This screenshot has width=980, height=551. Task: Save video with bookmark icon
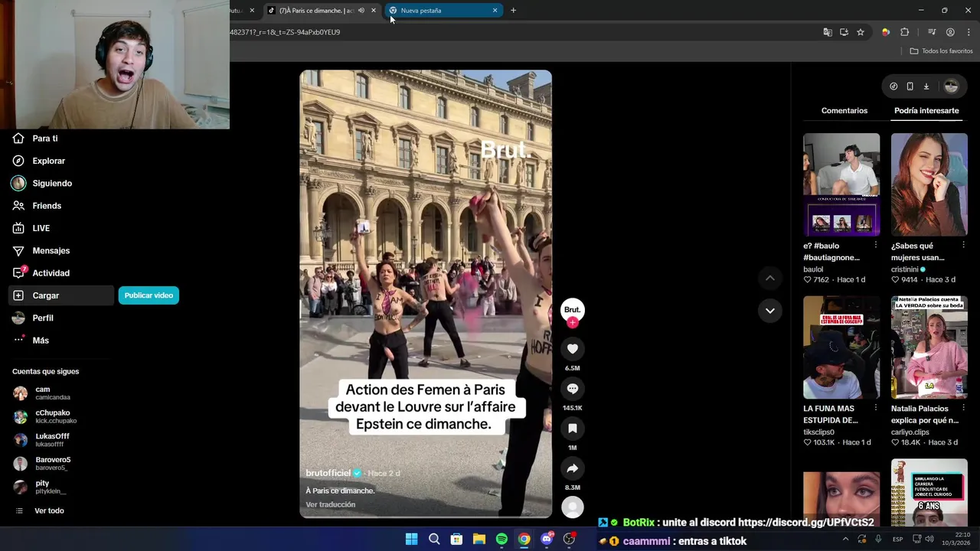click(x=573, y=429)
